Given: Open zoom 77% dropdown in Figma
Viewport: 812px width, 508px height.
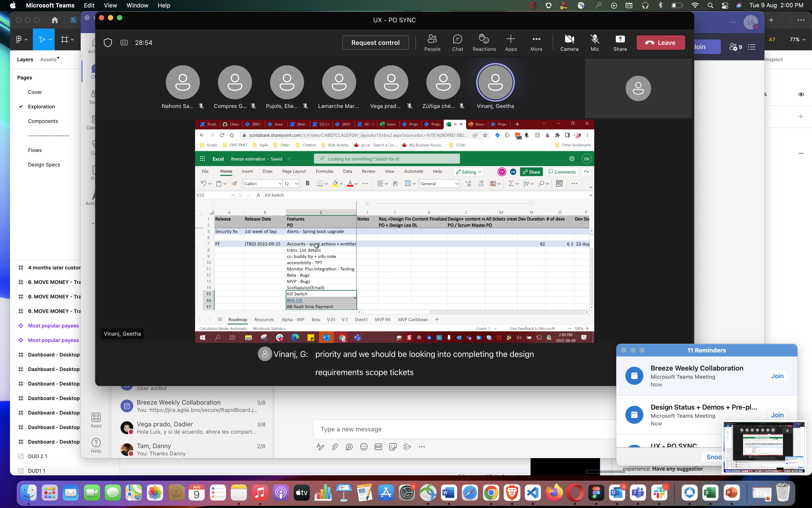Looking at the screenshot, I should coord(797,39).
